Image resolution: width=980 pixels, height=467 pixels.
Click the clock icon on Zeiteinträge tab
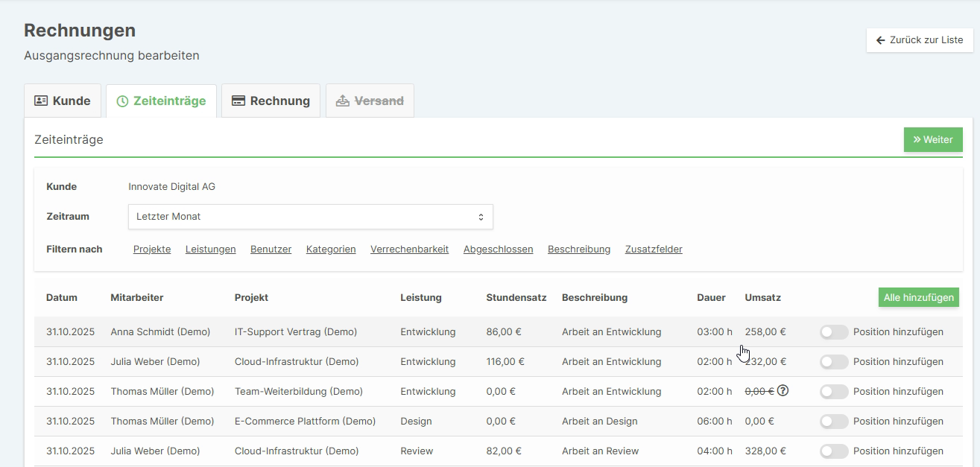[x=122, y=101]
